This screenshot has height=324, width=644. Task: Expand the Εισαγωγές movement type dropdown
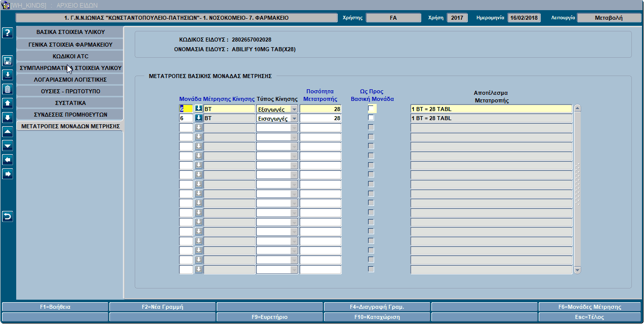tap(294, 118)
